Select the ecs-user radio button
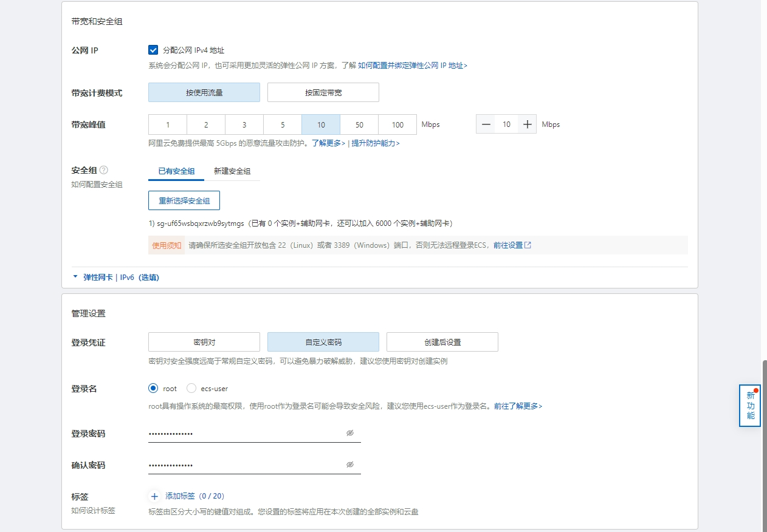 click(x=191, y=388)
